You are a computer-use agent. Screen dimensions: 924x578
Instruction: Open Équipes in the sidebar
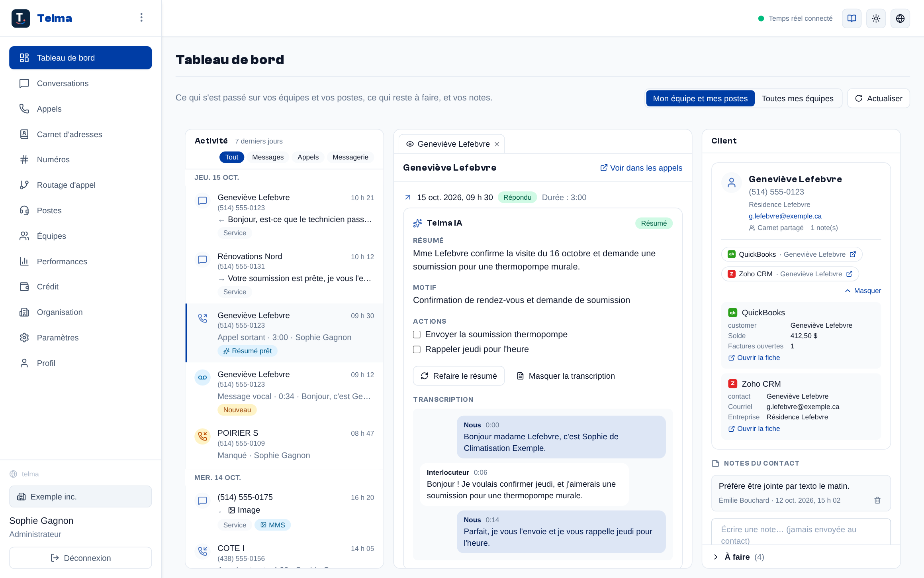(80, 236)
